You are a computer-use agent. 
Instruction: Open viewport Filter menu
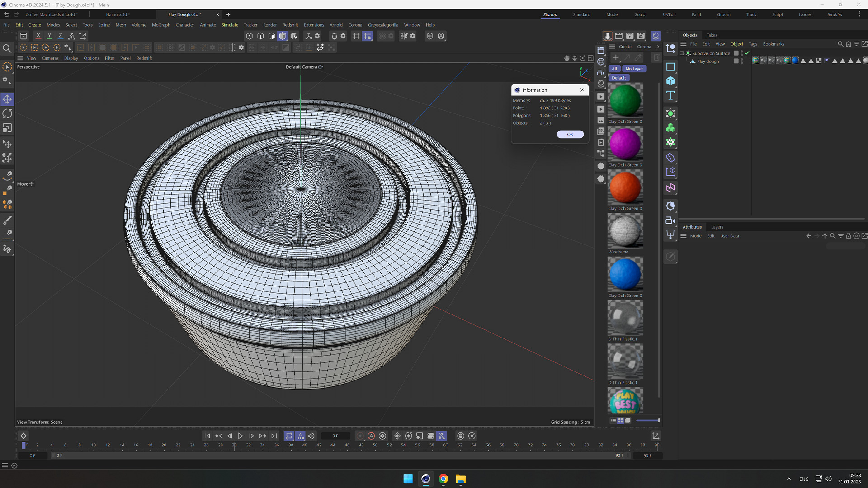[109, 58]
